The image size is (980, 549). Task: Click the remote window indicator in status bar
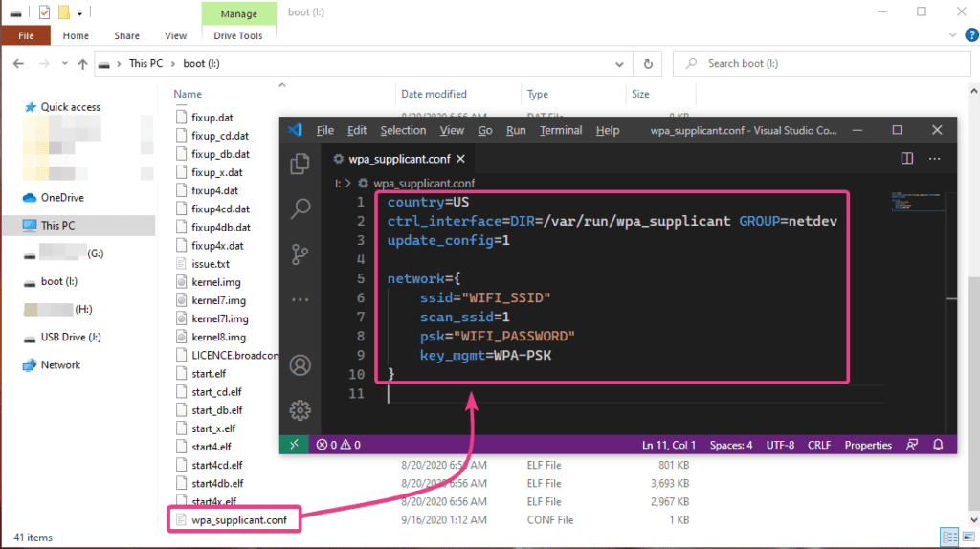(293, 445)
